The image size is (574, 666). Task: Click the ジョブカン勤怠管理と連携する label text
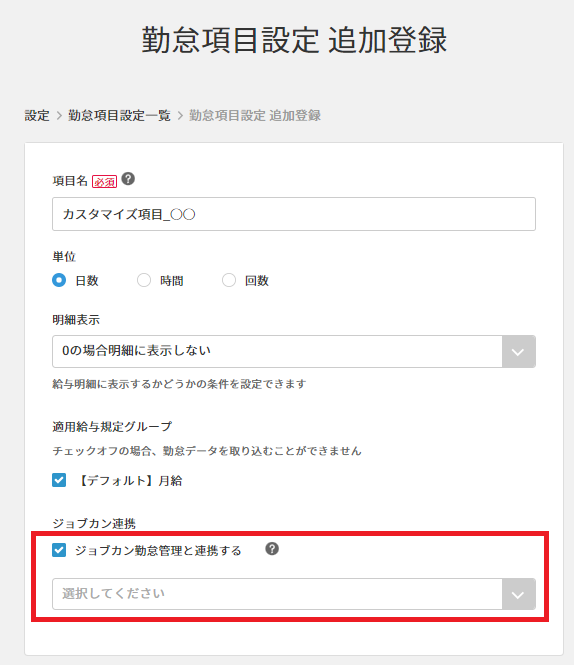158,550
